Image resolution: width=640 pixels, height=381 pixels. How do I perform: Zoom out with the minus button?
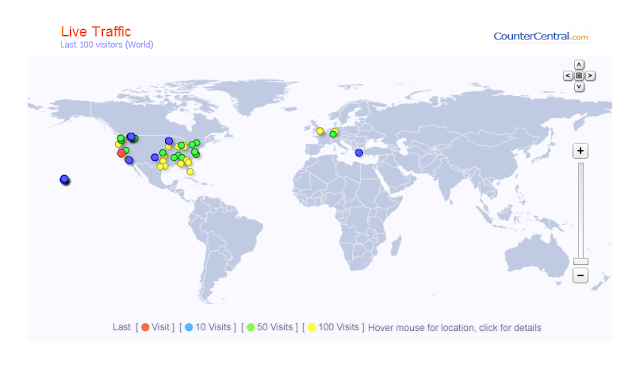coord(580,276)
